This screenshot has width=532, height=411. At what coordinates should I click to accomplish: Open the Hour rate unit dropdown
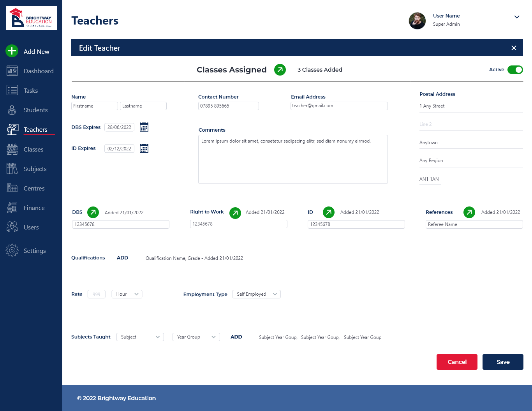coord(127,294)
